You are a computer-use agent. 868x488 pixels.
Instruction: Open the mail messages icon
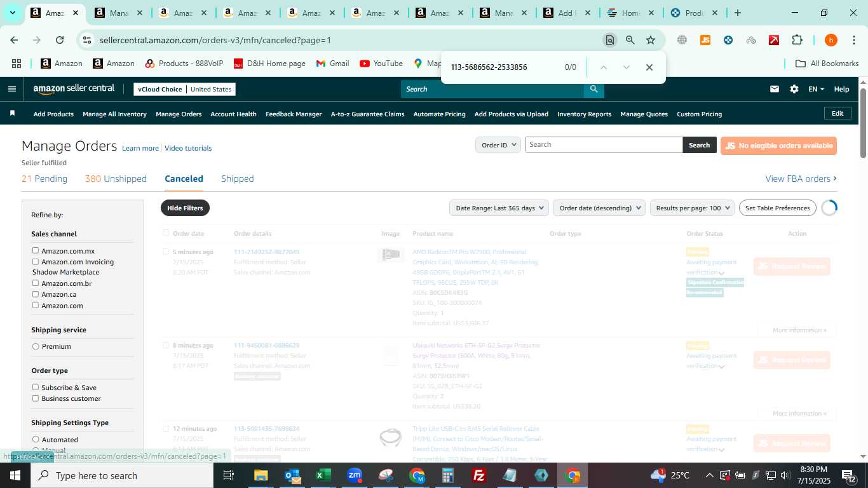tap(774, 89)
